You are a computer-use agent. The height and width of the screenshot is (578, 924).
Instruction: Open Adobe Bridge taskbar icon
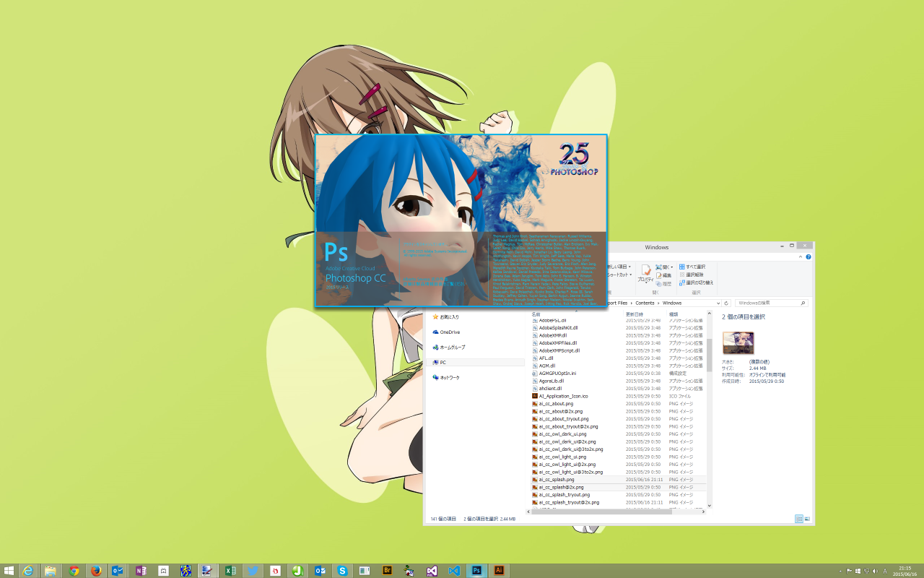[387, 570]
